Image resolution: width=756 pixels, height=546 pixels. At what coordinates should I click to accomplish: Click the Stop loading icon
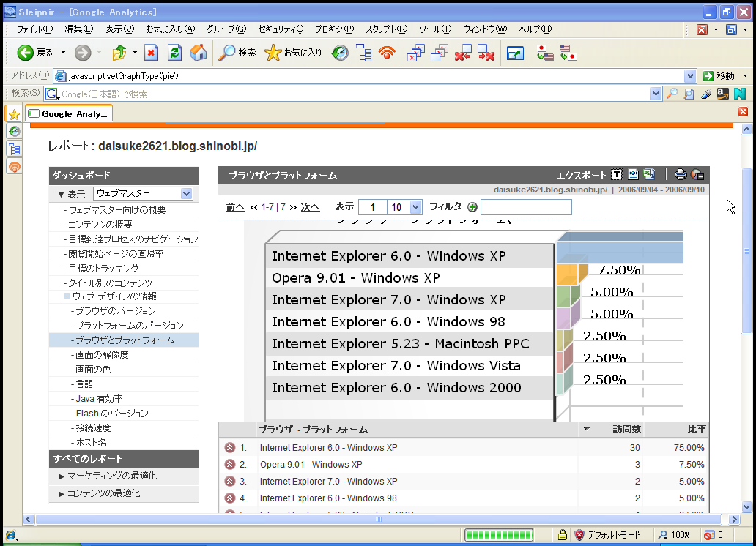(x=152, y=52)
